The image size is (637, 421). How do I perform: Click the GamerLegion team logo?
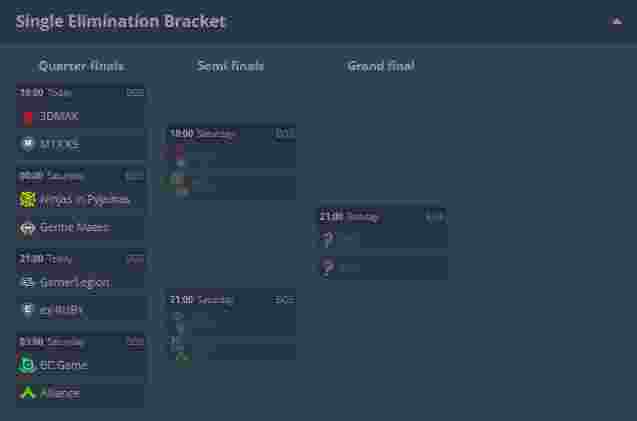pos(27,282)
